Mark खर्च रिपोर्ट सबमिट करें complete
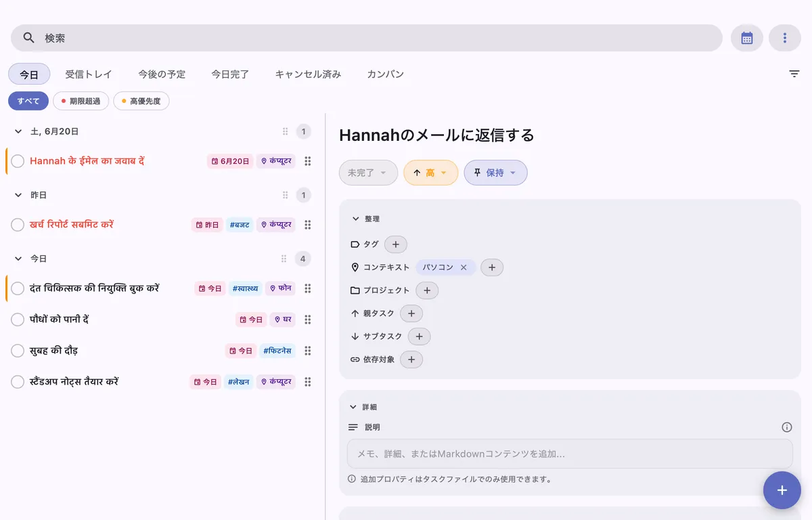The height and width of the screenshot is (520, 812). click(x=18, y=225)
